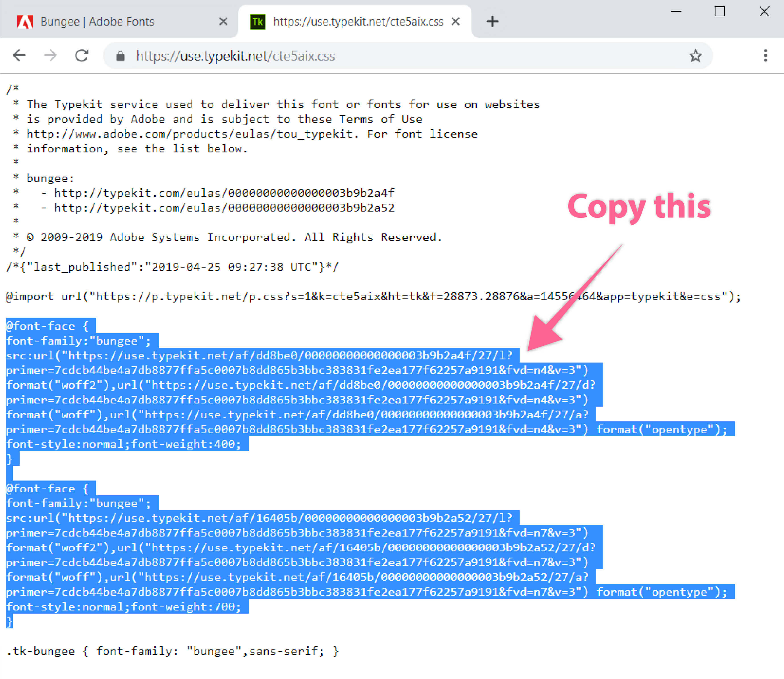Click the browser back arrow button

(19, 56)
